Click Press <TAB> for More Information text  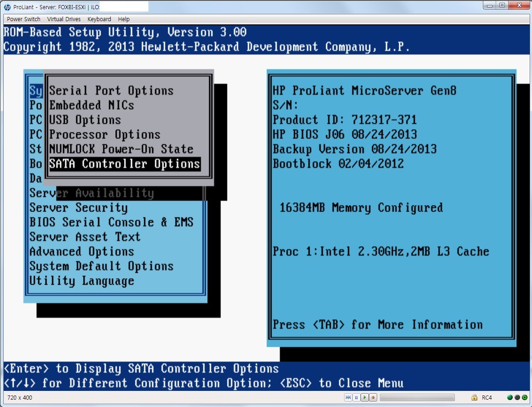coord(378,324)
